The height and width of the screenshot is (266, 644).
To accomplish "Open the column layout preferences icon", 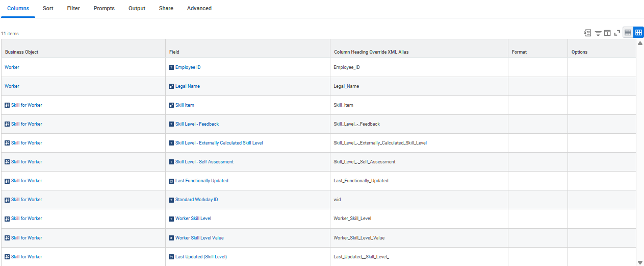I will pyautogui.click(x=607, y=33).
